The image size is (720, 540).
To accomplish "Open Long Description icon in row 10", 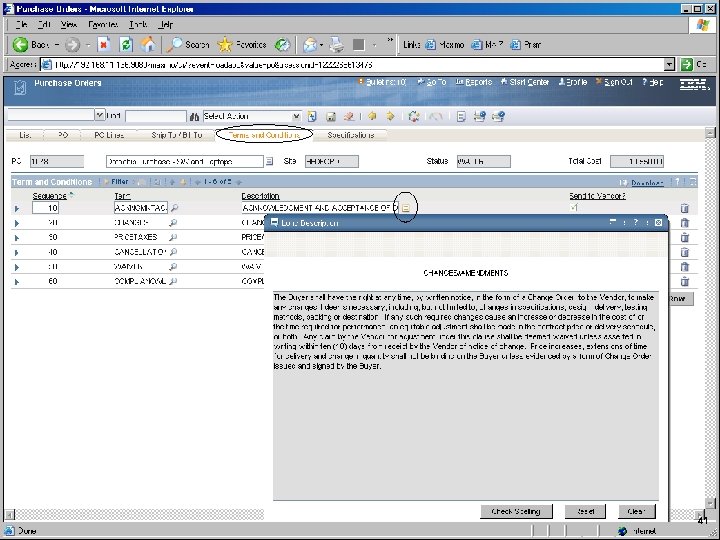I will click(405, 208).
